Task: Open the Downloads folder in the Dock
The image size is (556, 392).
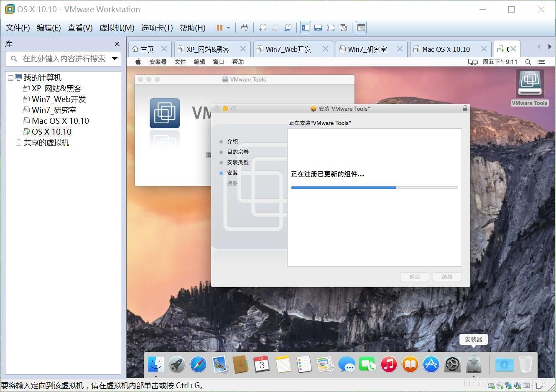Action: tap(504, 364)
